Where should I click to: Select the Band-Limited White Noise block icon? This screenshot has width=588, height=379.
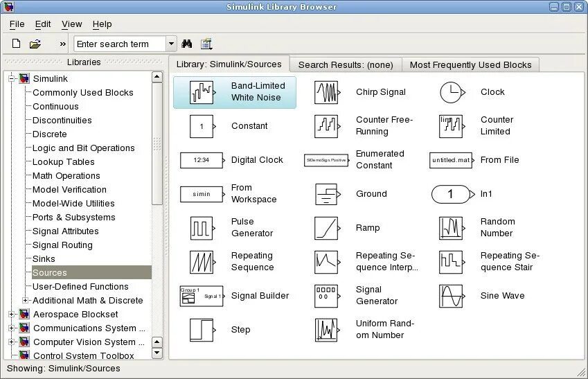[x=203, y=92]
